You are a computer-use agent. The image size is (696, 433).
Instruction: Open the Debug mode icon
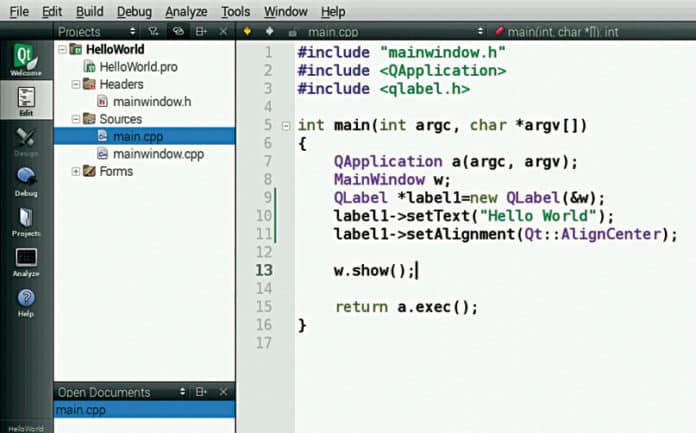(26, 181)
